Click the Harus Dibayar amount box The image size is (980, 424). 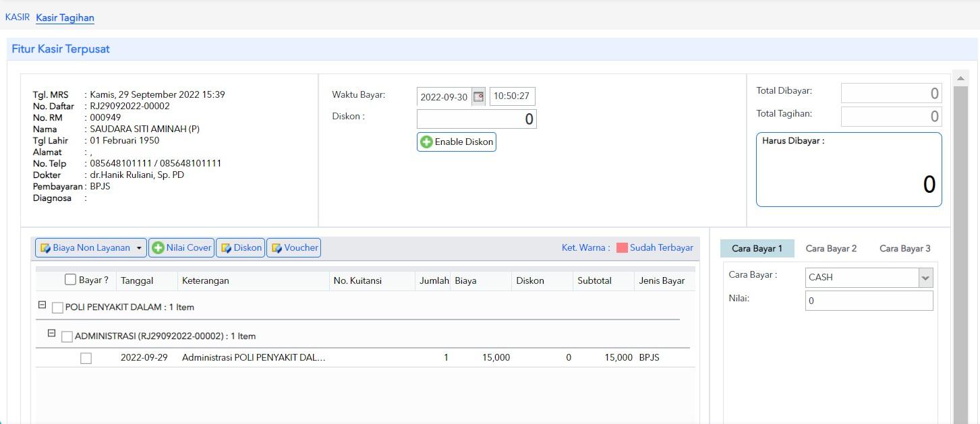(849, 169)
